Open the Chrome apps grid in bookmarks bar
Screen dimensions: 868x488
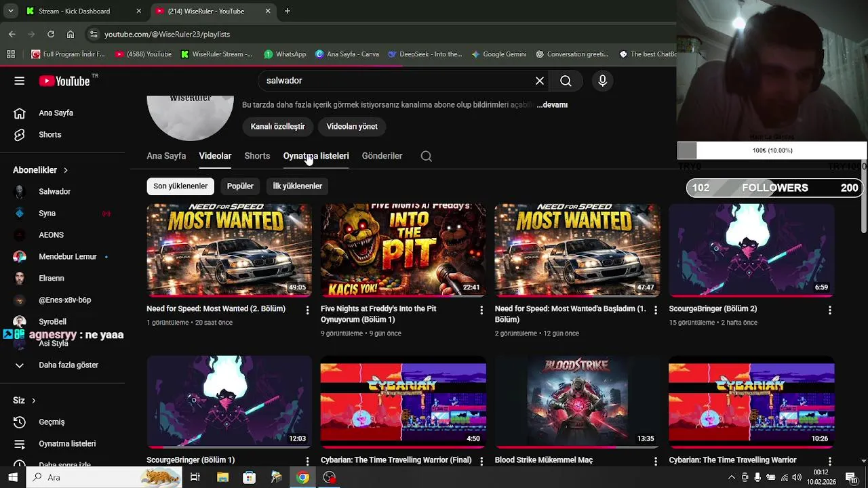tap(11, 54)
